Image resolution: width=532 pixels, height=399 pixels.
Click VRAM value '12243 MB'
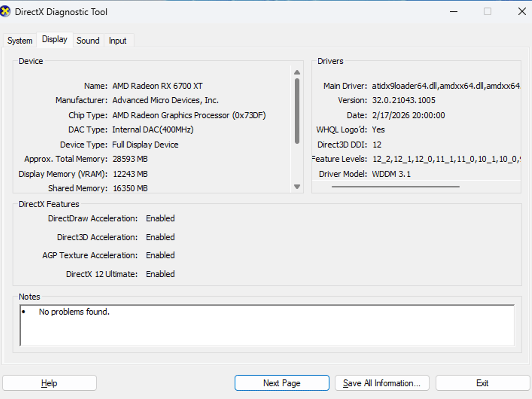pos(130,174)
